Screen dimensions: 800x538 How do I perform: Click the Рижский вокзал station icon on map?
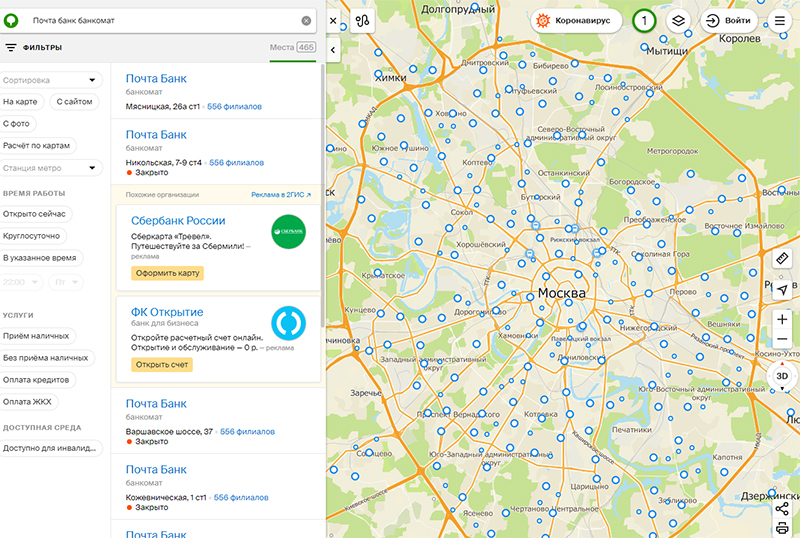575,229
